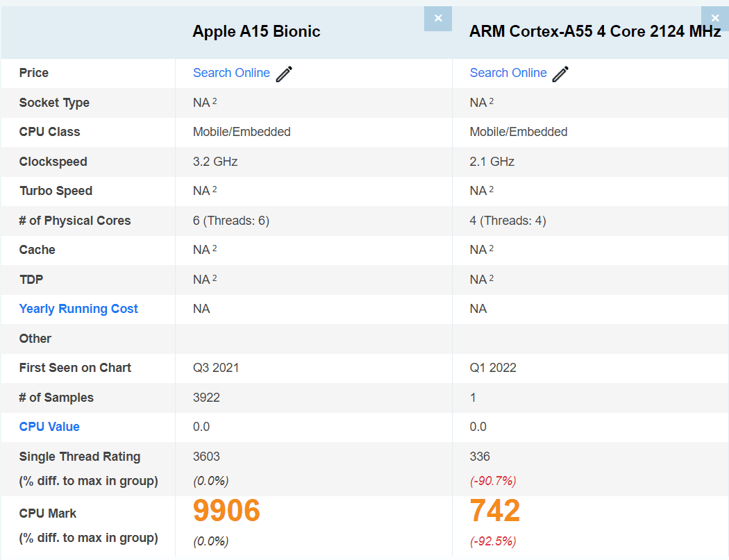729x560 pixels.
Task: Click the 3603 single thread rating
Action: point(206,457)
